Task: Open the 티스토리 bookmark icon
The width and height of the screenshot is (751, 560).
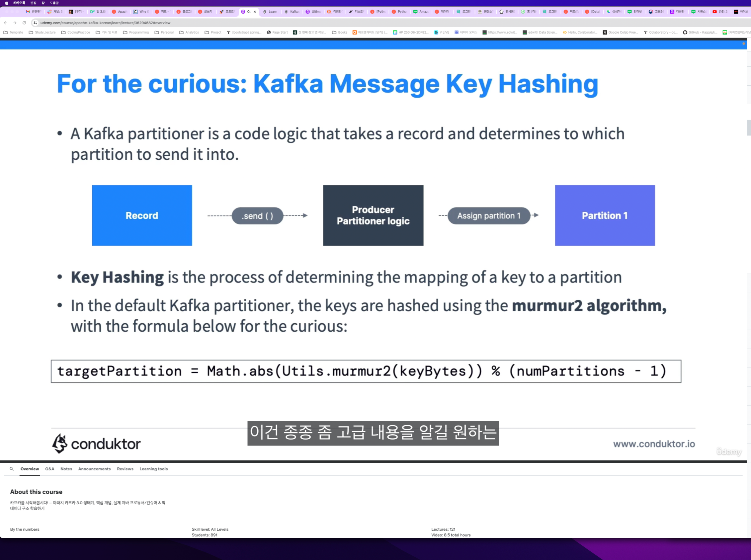Action: 351,12
